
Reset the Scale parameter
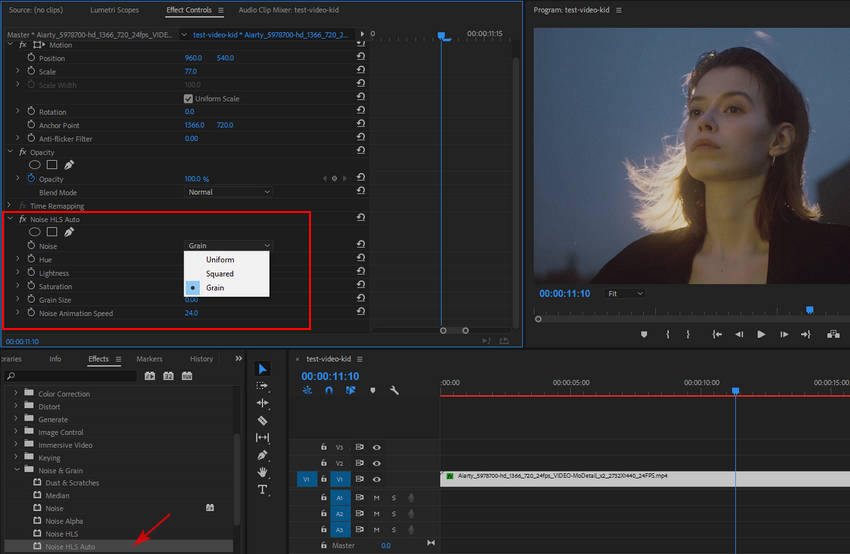click(x=360, y=70)
